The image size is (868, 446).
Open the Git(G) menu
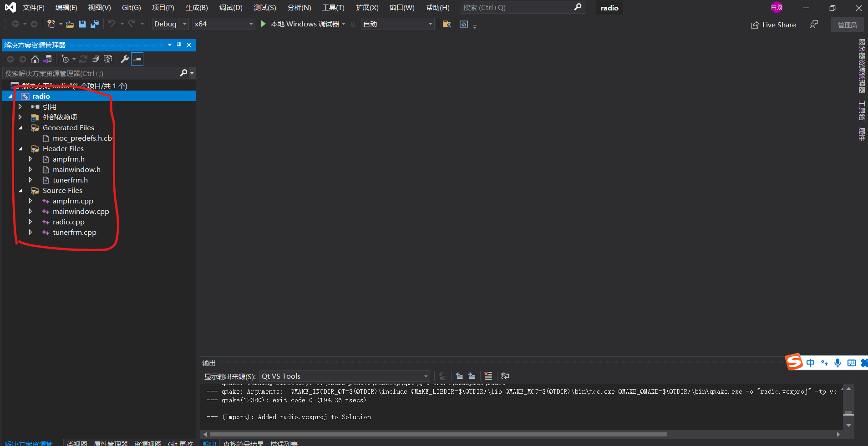(131, 7)
